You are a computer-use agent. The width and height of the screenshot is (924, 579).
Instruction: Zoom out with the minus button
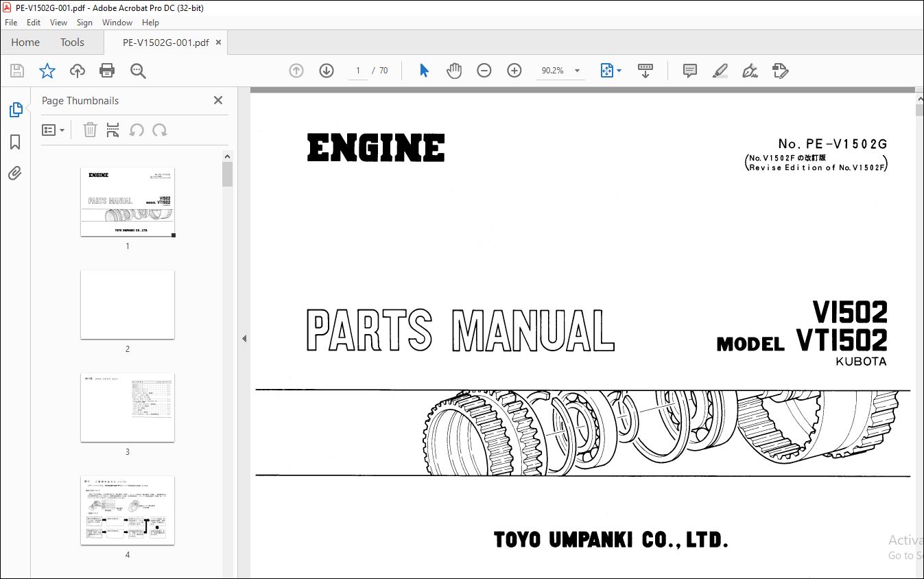click(484, 71)
